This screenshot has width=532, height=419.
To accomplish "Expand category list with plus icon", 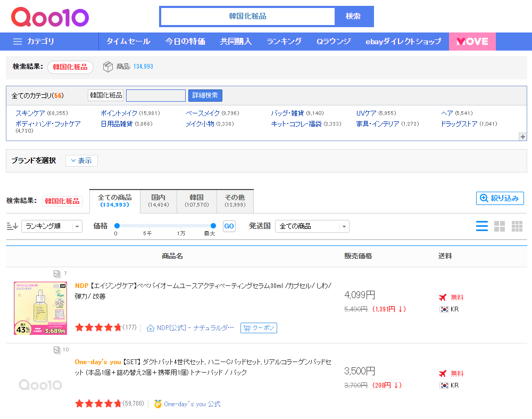I will (522, 137).
